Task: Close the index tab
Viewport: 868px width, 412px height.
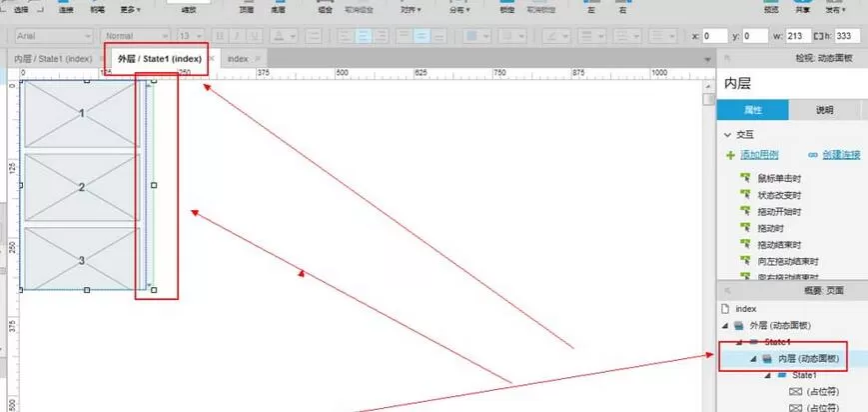Action: (x=258, y=58)
